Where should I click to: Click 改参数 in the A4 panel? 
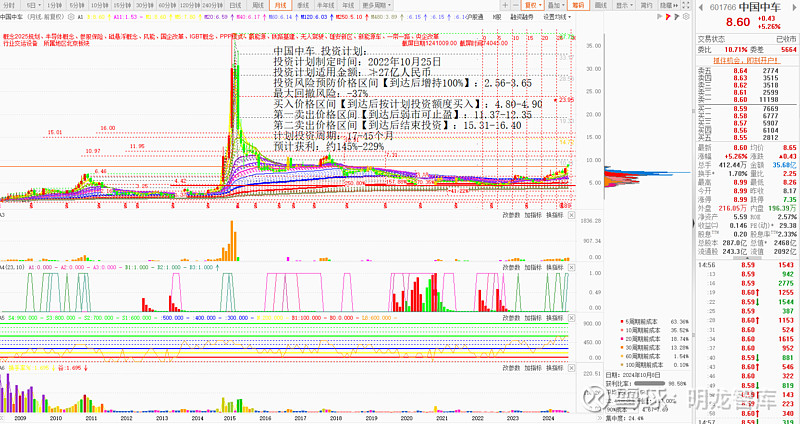[511, 267]
